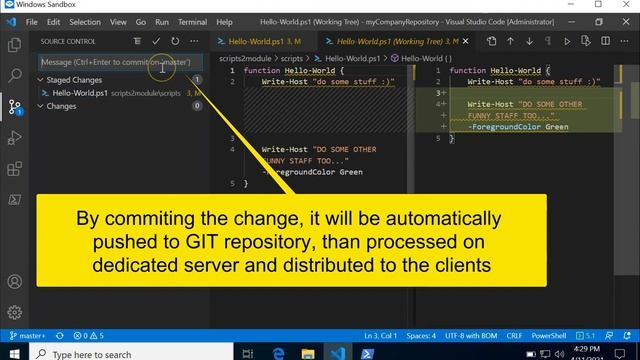Image resolution: width=640 pixels, height=360 pixels.
Task: Click PowerShell version 5.1 indicator
Action: (x=585, y=336)
